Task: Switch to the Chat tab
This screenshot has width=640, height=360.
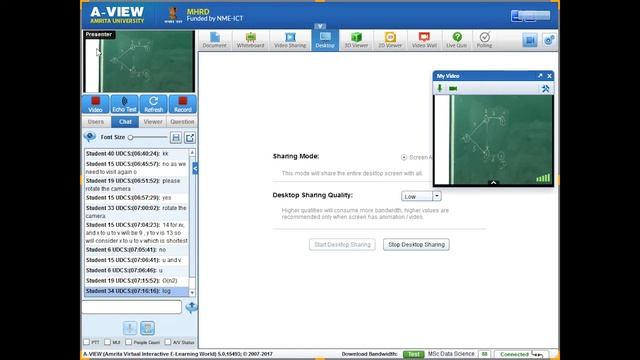Action: pos(125,122)
